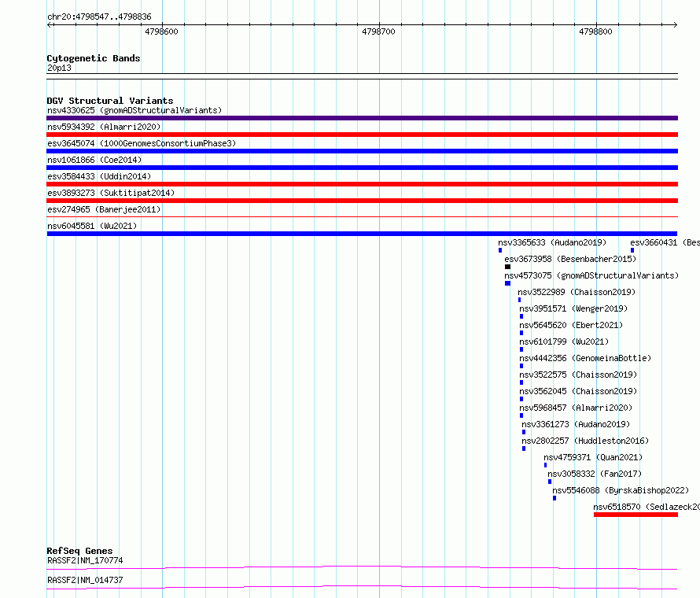The width and height of the screenshot is (700, 598).
Task: Click the thin esv274965 (Banerjee2011) line label
Action: coord(104,209)
